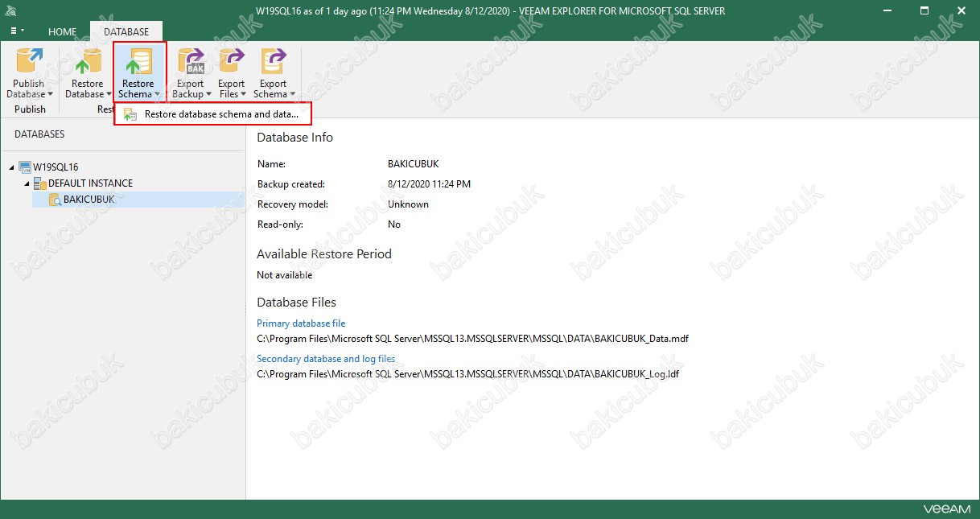Click the VEEAM logo in status bar
The height and width of the screenshot is (519, 980).
point(947,509)
